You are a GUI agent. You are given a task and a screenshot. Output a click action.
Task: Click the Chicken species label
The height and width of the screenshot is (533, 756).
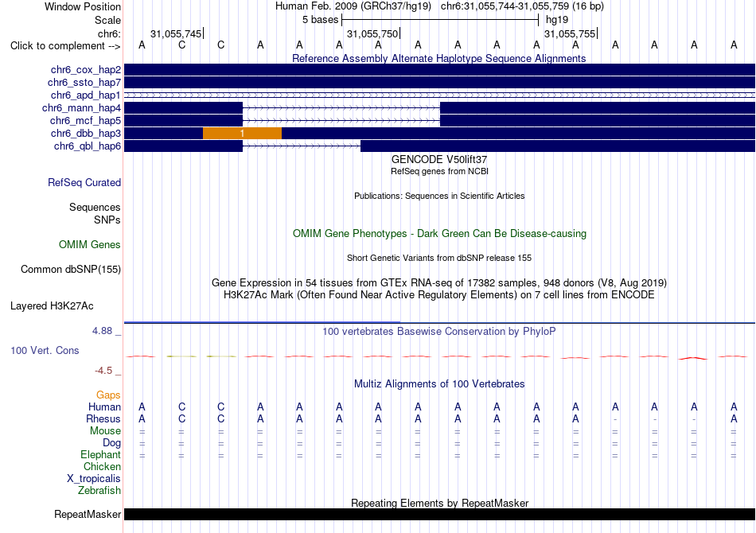click(102, 466)
